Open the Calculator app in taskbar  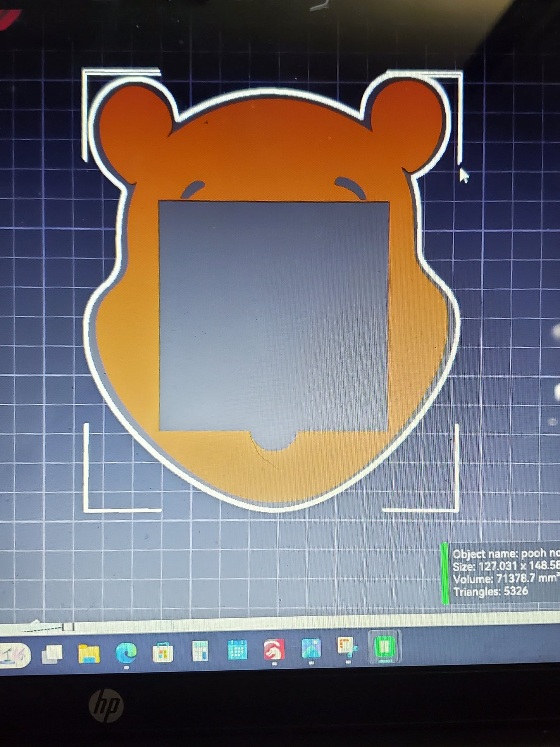[x=200, y=651]
